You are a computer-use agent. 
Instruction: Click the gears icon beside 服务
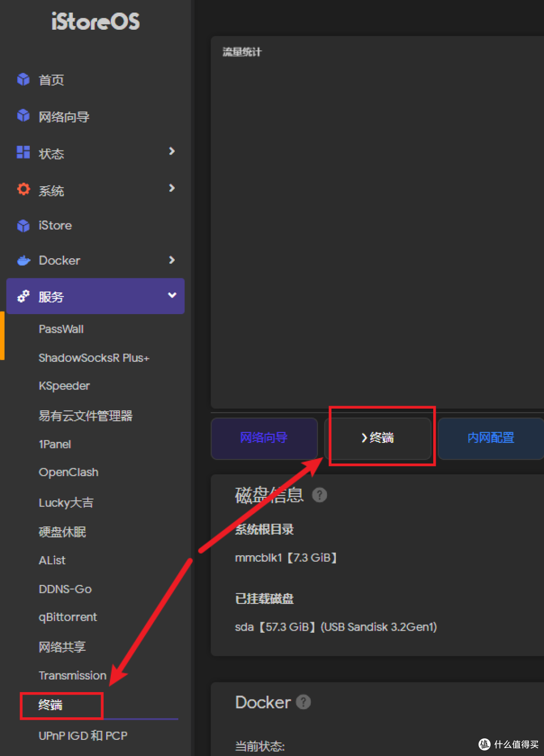(x=23, y=296)
